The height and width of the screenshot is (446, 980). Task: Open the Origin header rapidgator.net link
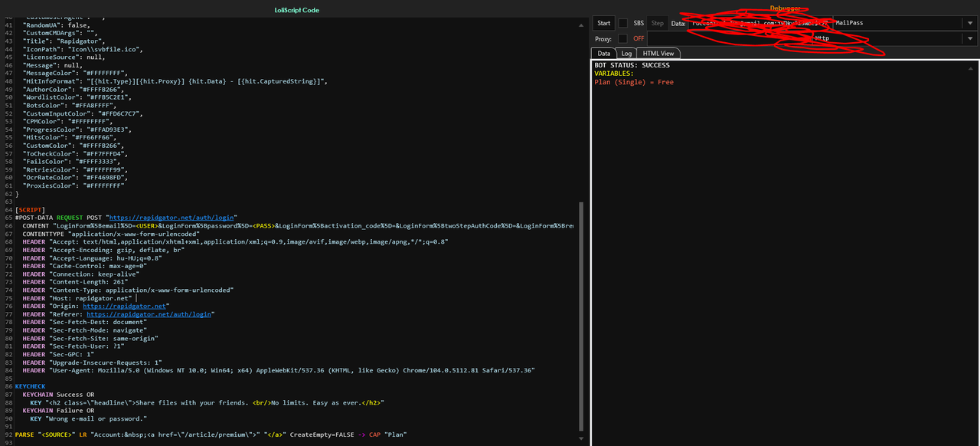click(x=124, y=306)
